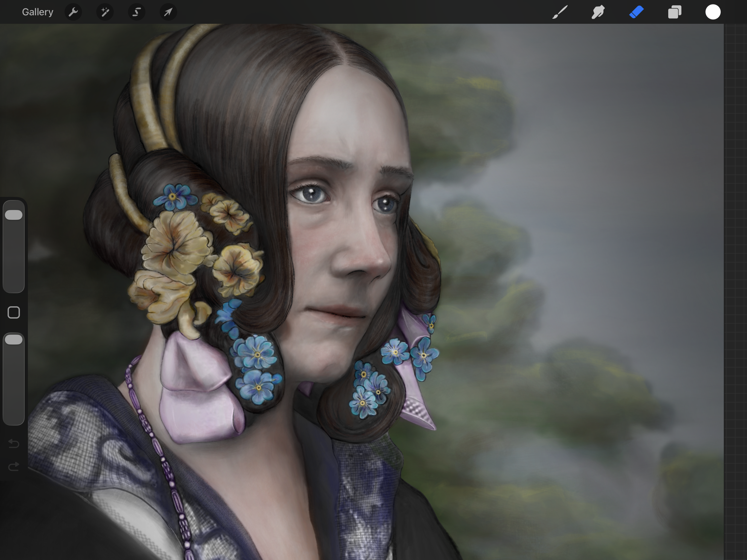Click lower part of brush size track
Screen dimensions: 747x560
pos(14,270)
